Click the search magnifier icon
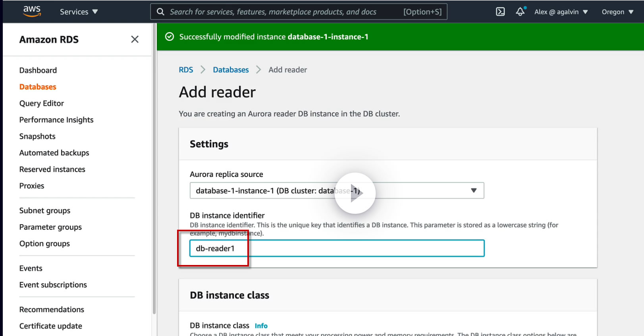Screen dimensions: 644x336 [160, 12]
